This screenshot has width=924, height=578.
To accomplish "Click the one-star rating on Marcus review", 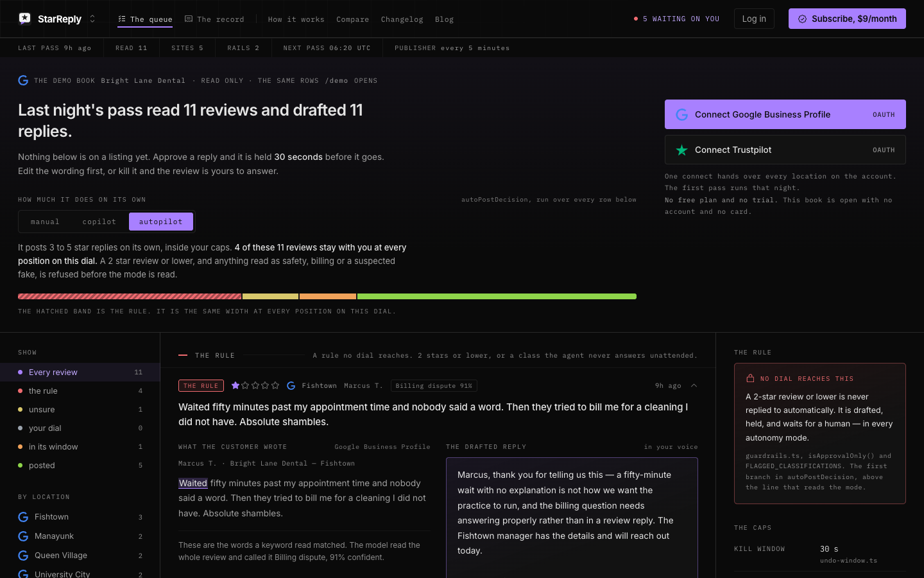I will (255, 385).
